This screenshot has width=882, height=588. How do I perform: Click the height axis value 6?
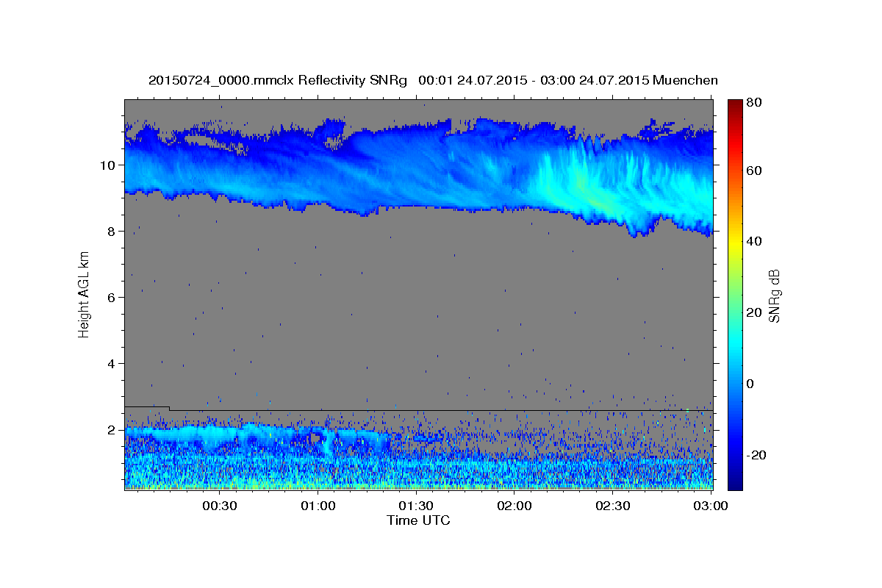click(112, 297)
